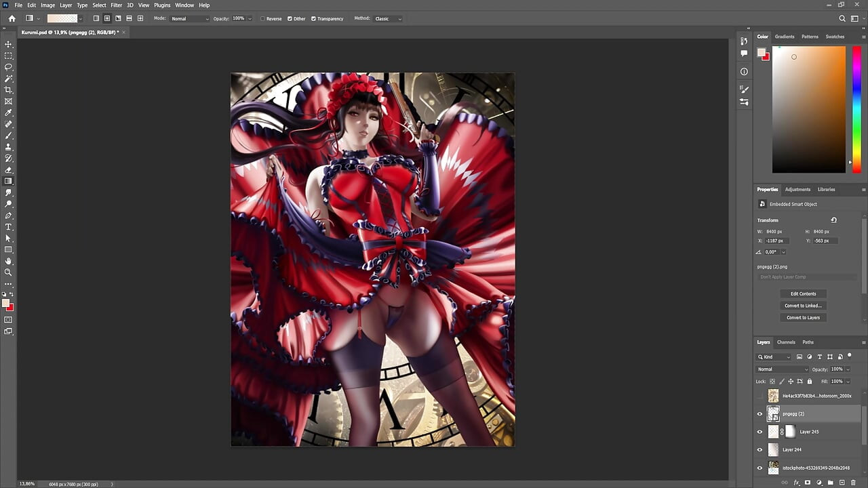Image resolution: width=868 pixels, height=488 pixels.
Task: Open the gradient Method Classic dropdown
Action: 388,18
